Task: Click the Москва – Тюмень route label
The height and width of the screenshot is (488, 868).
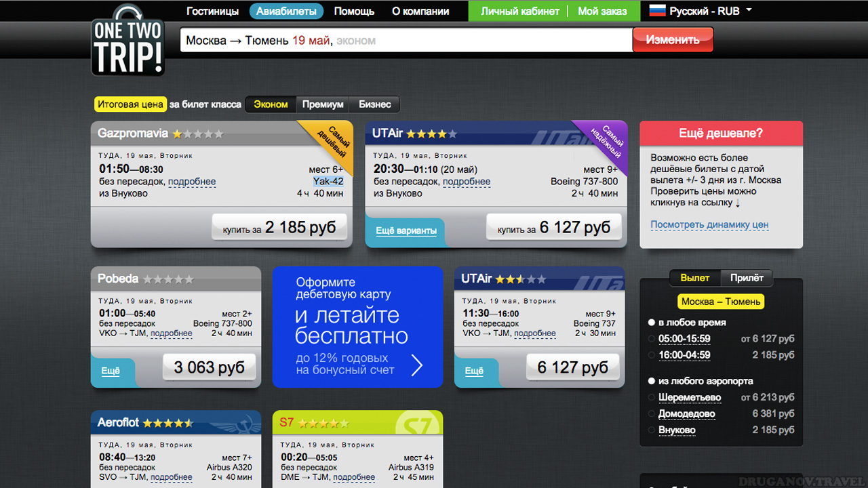Action: pos(721,302)
